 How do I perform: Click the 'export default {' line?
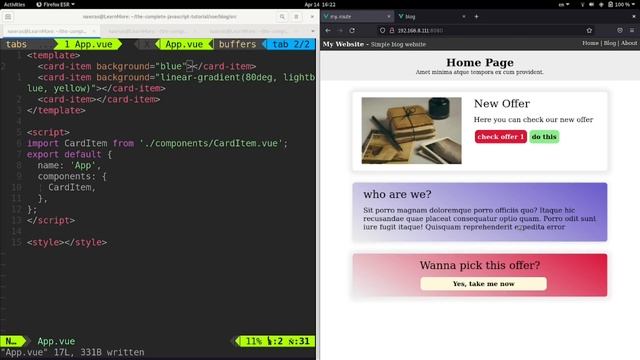(69, 154)
